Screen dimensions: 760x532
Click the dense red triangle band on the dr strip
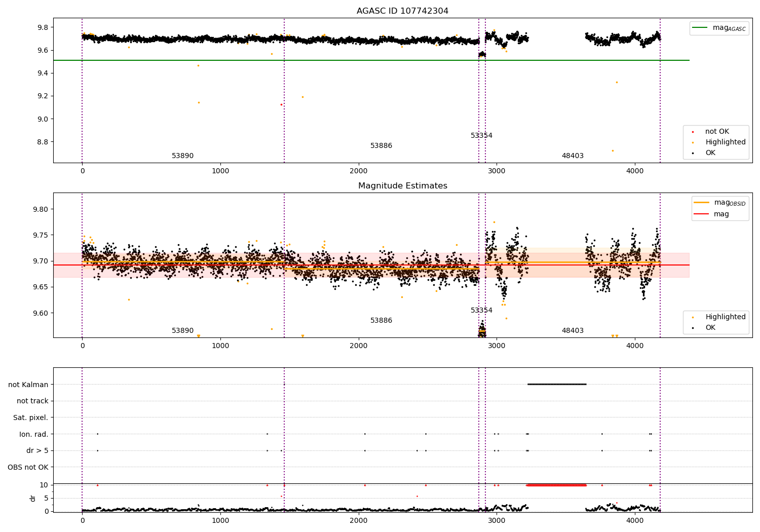[556, 485]
